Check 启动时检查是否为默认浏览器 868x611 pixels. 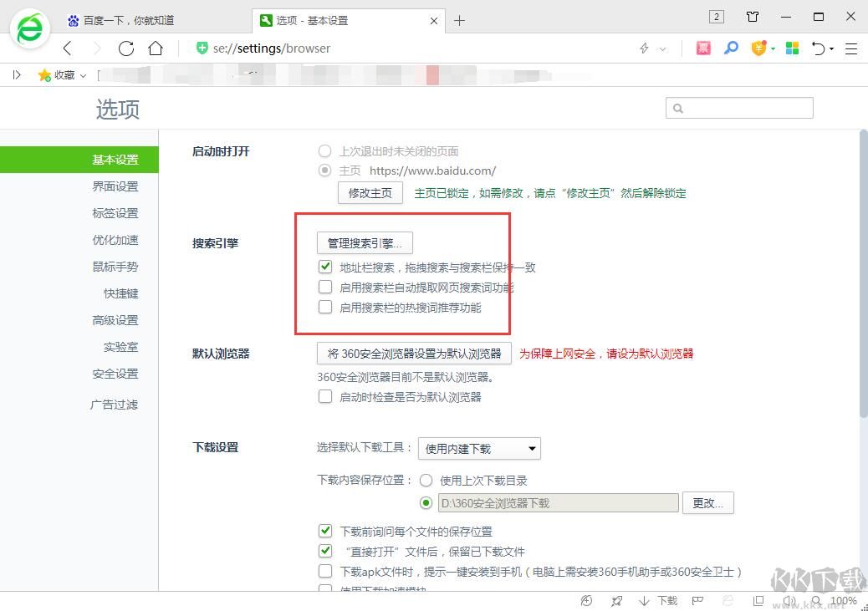pyautogui.click(x=324, y=396)
